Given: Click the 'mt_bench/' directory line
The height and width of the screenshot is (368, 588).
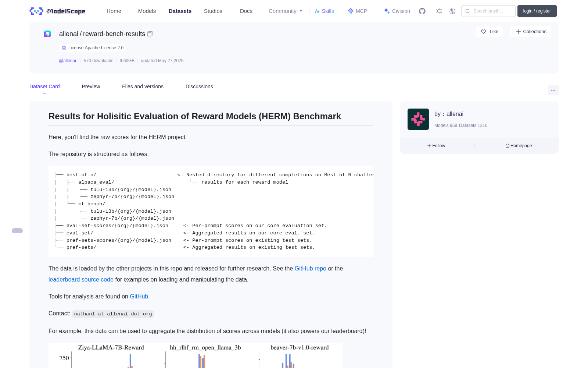Looking at the screenshot, I should click(x=92, y=204).
